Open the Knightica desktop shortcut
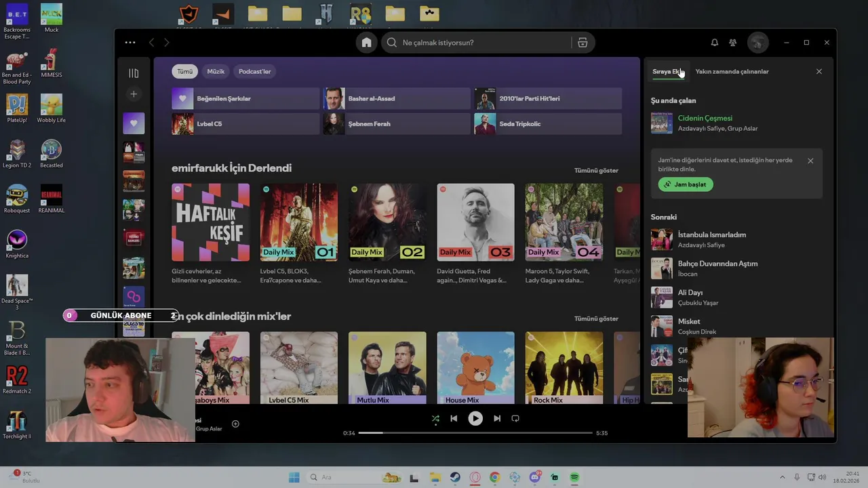This screenshot has height=488, width=868. pos(17,244)
